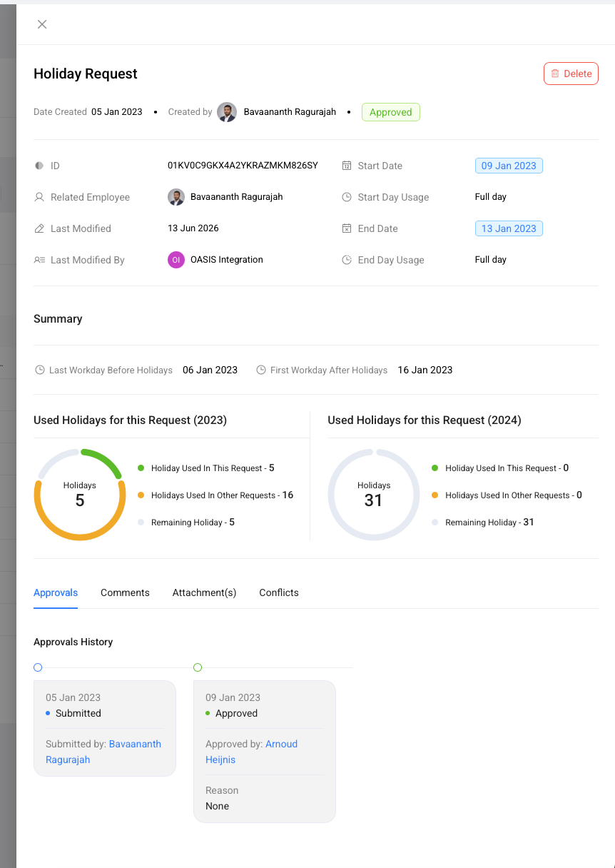Image resolution: width=615 pixels, height=868 pixels.
Task: Click Date Created value 05 Jan 2023
Action: (117, 112)
